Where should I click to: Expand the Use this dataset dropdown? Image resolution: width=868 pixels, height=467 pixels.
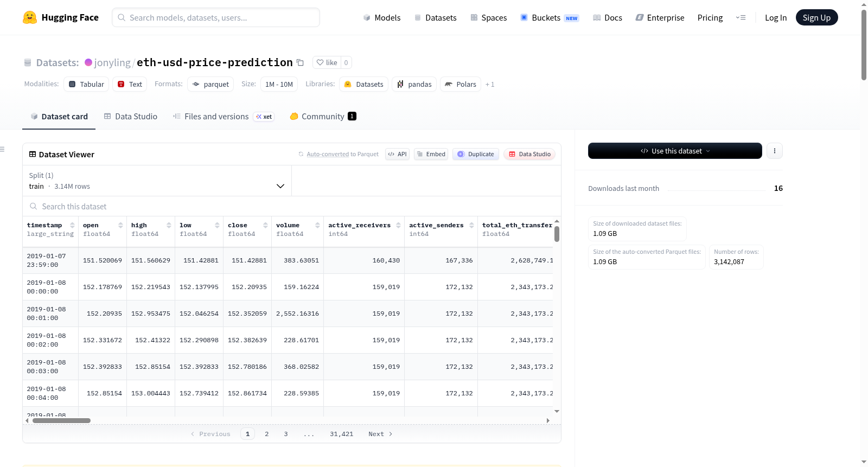pyautogui.click(x=675, y=151)
